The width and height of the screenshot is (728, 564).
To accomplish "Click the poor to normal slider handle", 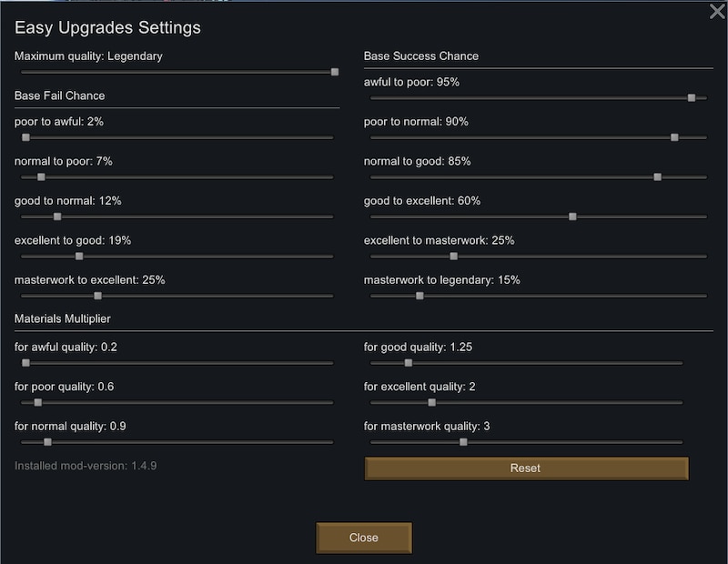I will click(674, 137).
